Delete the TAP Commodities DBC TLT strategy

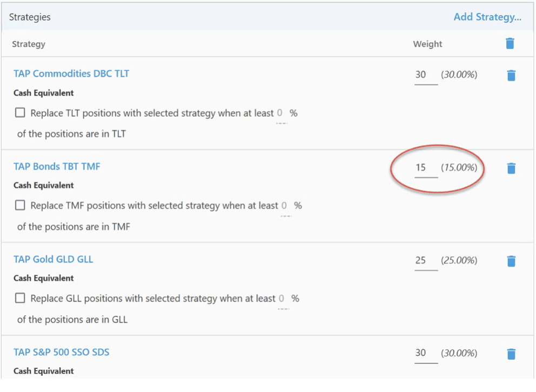[511, 76]
